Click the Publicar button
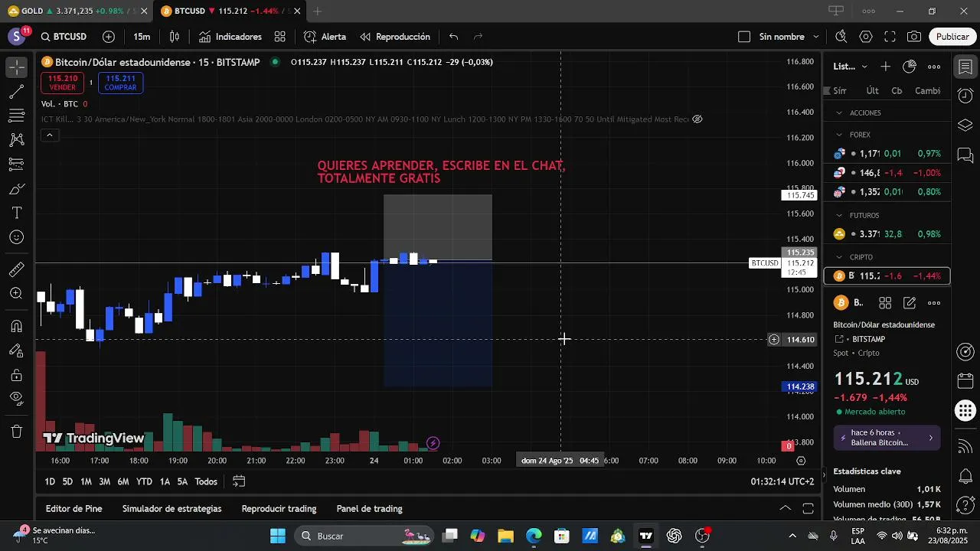Screen dimensions: 980x551 click(x=952, y=37)
